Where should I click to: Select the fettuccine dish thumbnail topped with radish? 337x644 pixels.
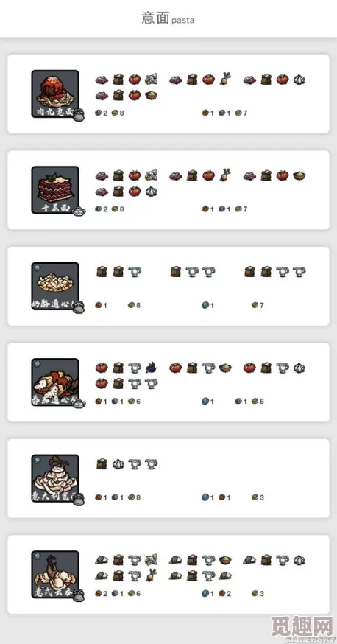[55, 478]
